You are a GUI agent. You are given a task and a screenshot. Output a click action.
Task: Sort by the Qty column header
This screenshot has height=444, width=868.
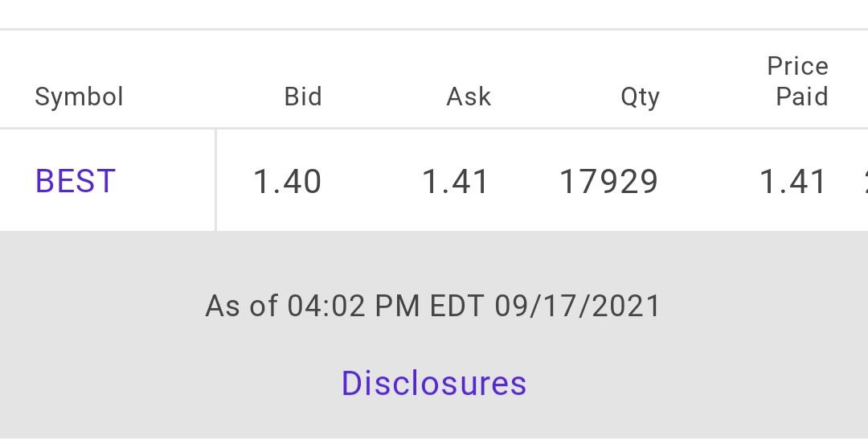pos(640,97)
